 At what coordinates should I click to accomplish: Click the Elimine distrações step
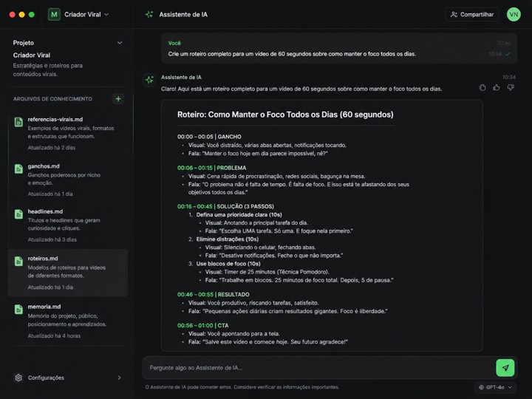click(x=228, y=239)
